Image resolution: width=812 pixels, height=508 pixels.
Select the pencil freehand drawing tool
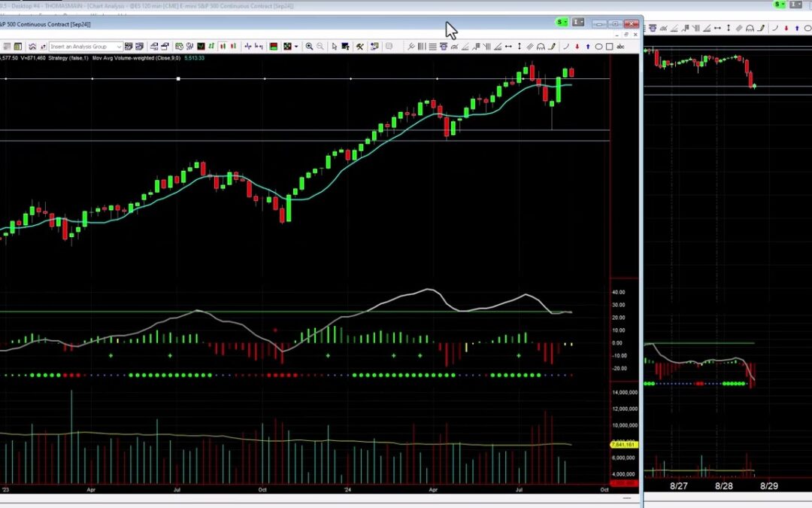click(x=552, y=47)
